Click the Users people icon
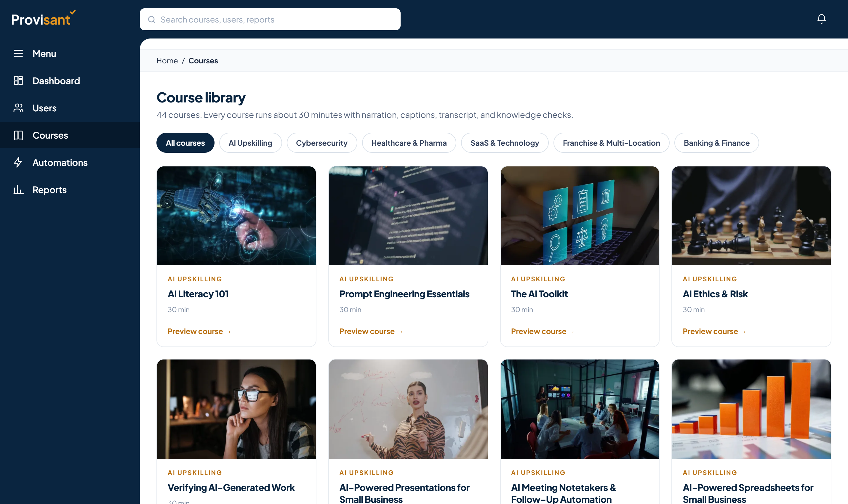This screenshot has width=848, height=504. [x=18, y=108]
